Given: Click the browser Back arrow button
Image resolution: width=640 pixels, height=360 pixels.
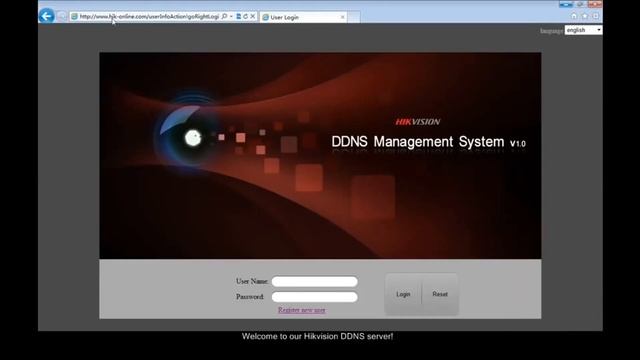Looking at the screenshot, I should [47, 16].
